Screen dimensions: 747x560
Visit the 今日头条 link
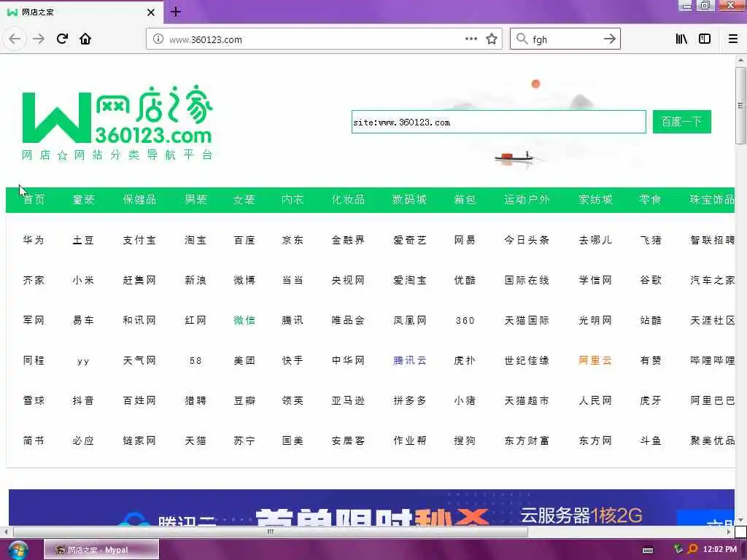pyautogui.click(x=527, y=240)
